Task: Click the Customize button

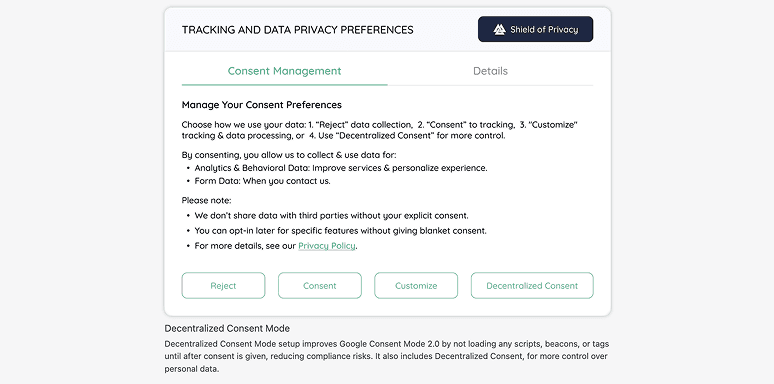Action: tap(416, 285)
